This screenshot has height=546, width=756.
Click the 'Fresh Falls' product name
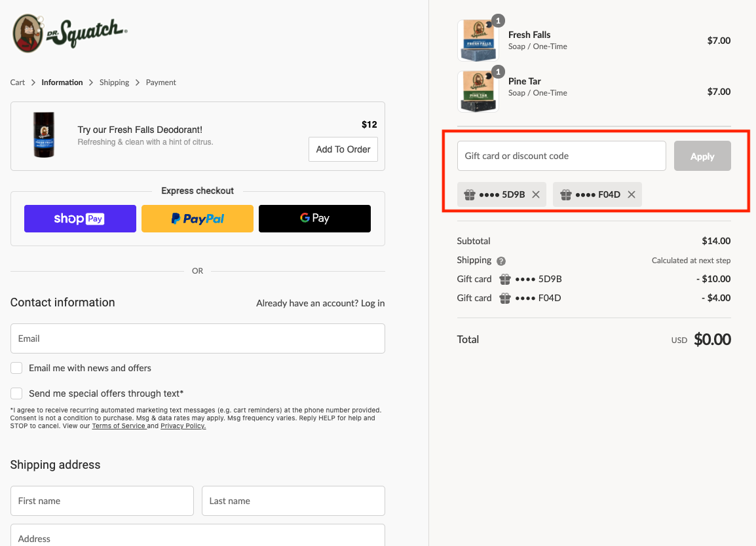click(529, 35)
